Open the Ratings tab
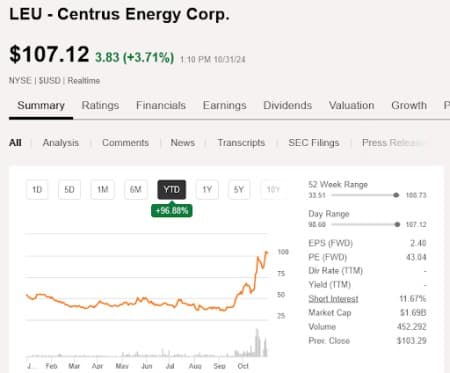 click(x=100, y=105)
